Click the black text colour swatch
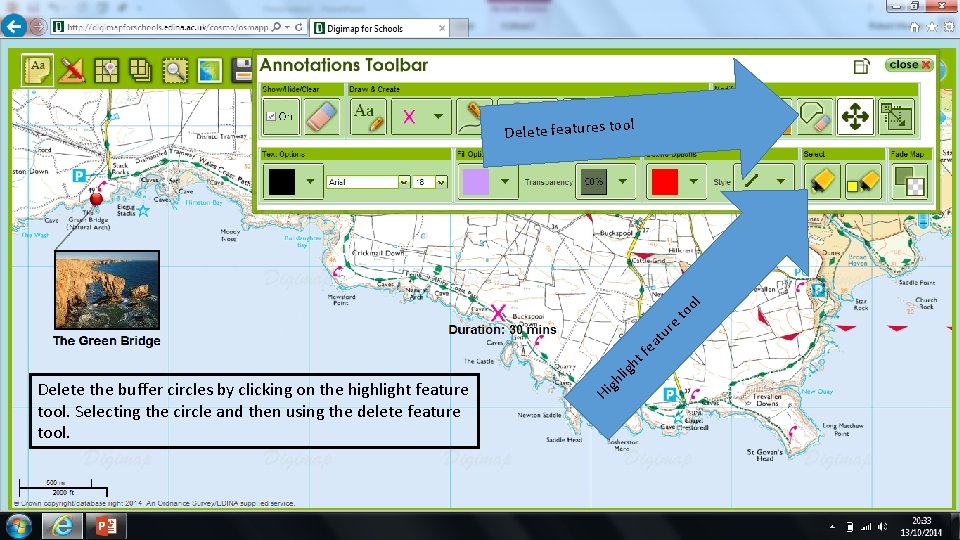Viewport: 960px width, 540px height. click(282, 182)
